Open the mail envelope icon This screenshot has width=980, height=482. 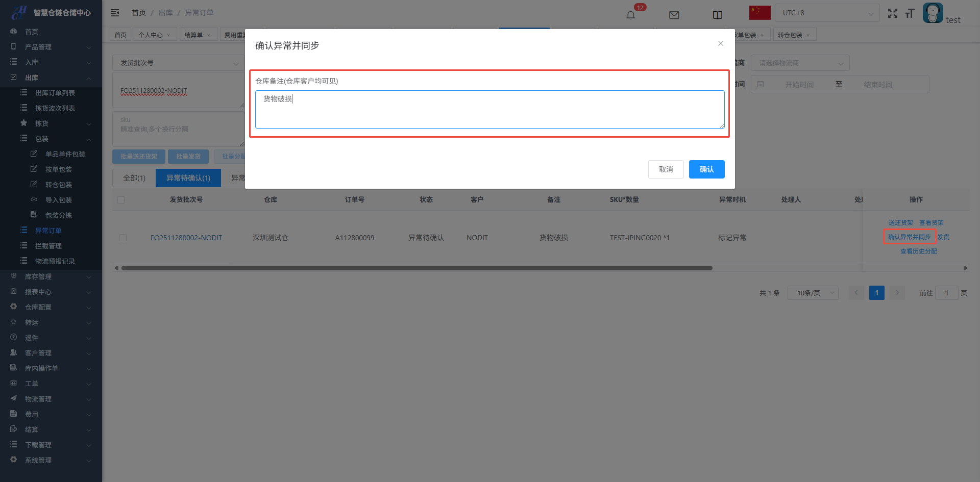click(674, 15)
